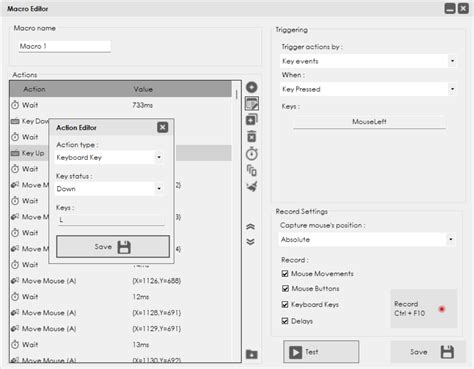
Task: Save the macro with the bottom Save button
Action: [428, 352]
